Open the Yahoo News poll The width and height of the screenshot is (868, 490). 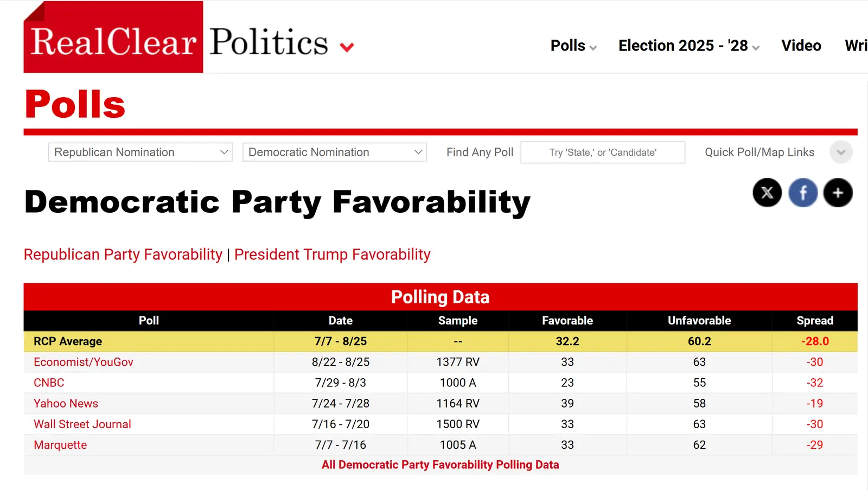(66, 403)
